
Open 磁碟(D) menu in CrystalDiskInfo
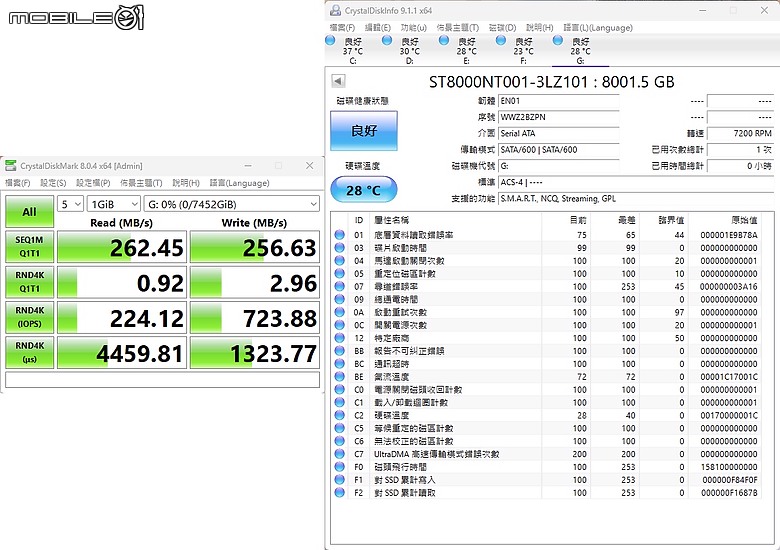pyautogui.click(x=502, y=27)
